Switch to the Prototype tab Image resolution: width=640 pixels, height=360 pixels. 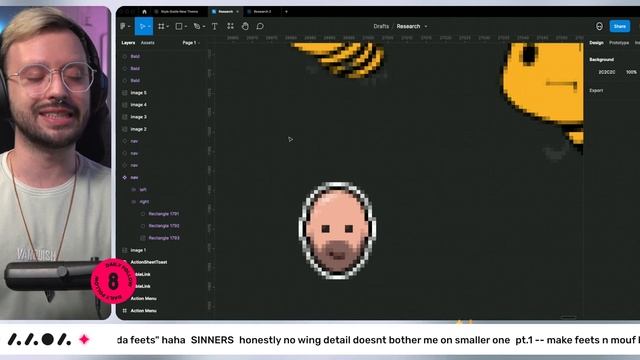coord(619,42)
